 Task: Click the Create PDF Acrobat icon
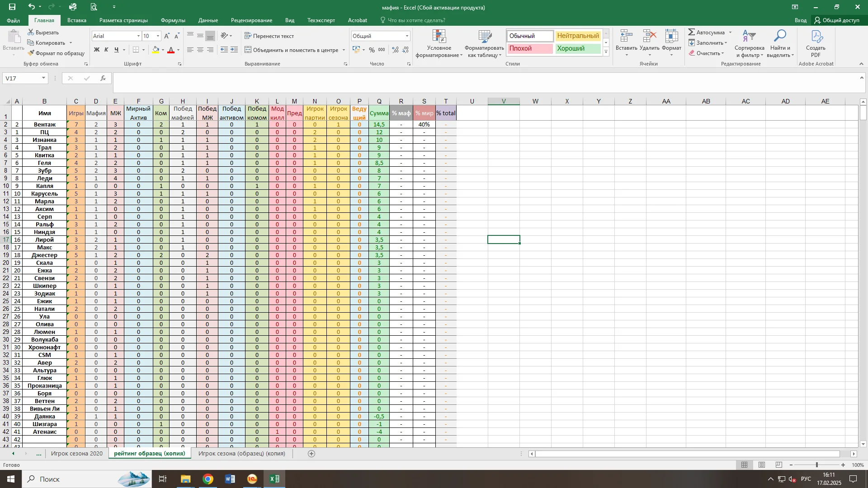pyautogui.click(x=816, y=37)
